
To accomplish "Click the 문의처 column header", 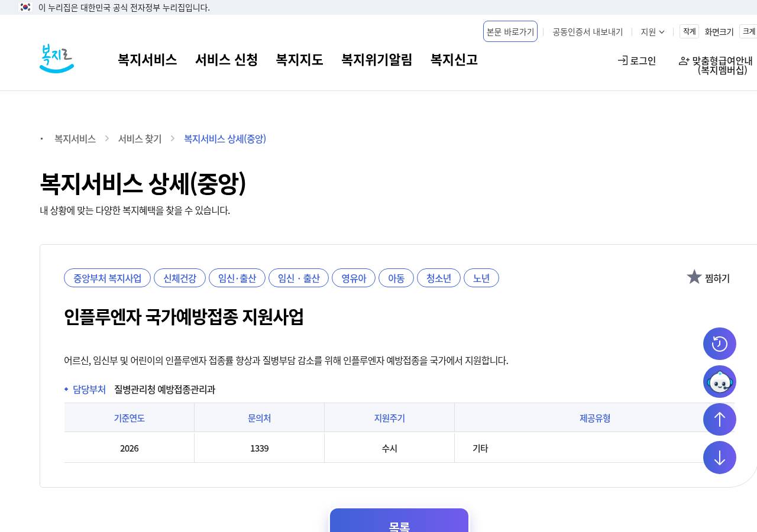I will point(260,418).
